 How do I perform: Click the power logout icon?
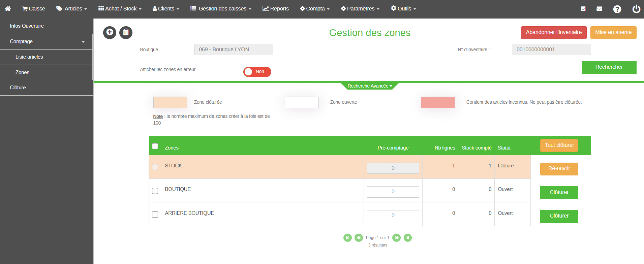tap(636, 9)
